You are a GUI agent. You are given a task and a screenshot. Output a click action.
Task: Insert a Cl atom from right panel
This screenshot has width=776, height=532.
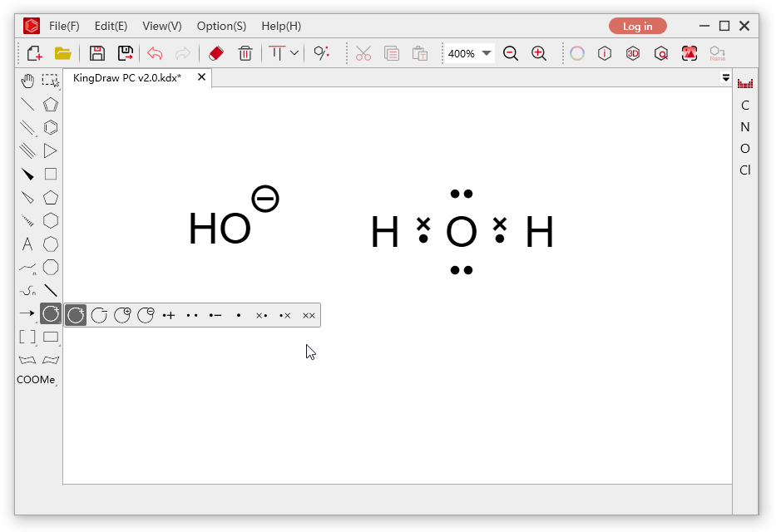pos(745,170)
